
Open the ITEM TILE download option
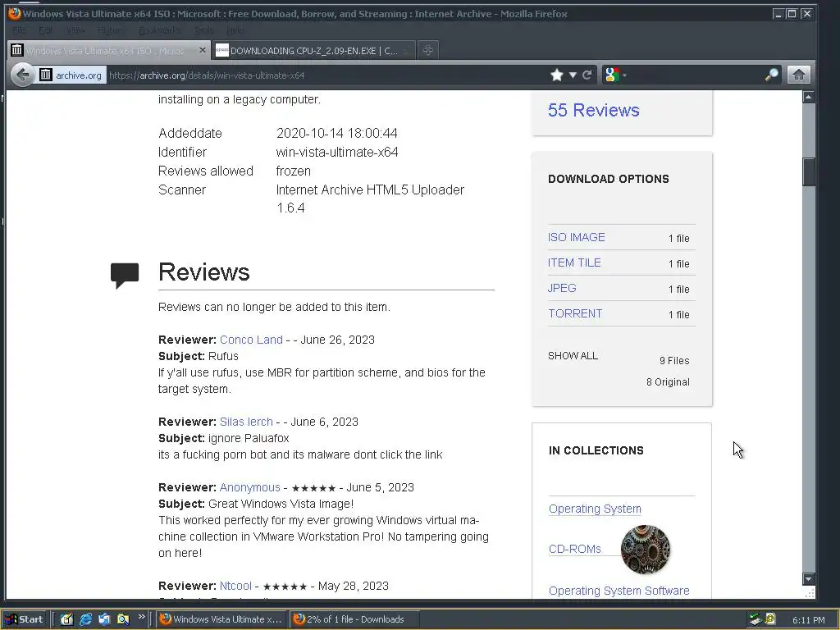point(574,262)
